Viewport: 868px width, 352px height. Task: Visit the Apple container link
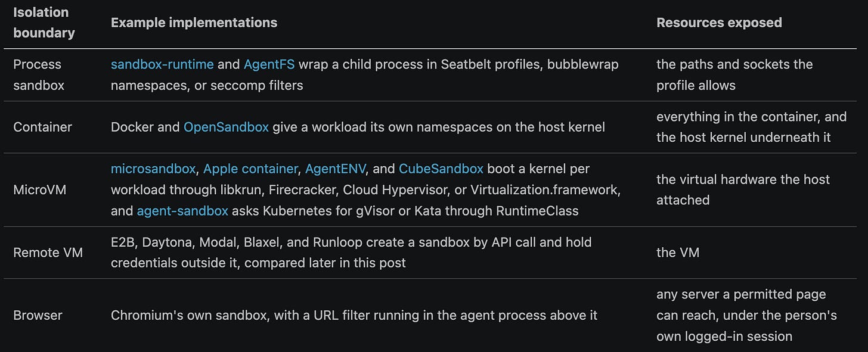(250, 169)
